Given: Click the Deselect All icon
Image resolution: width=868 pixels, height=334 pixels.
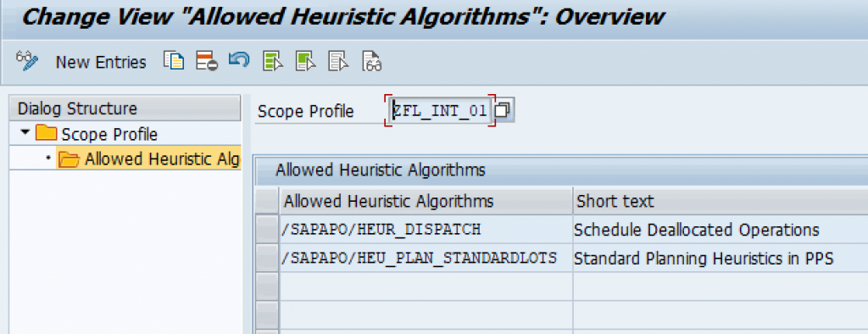Looking at the screenshot, I should pos(338,61).
